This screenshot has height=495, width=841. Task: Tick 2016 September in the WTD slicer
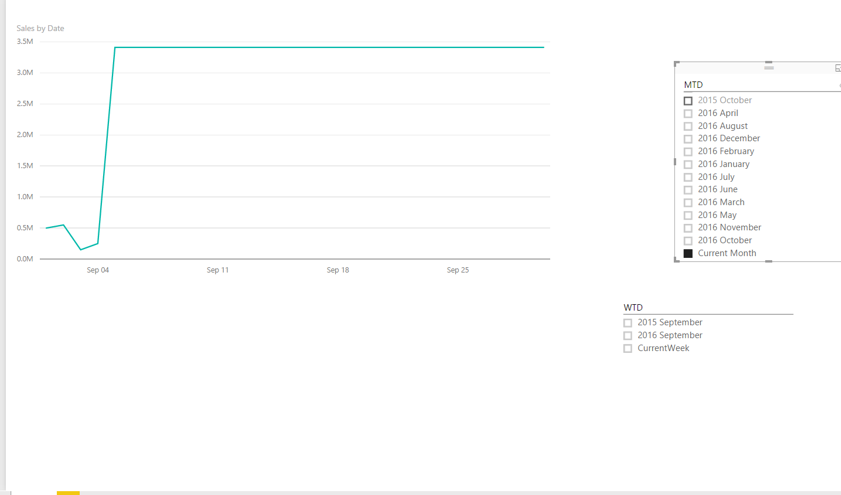tap(628, 336)
